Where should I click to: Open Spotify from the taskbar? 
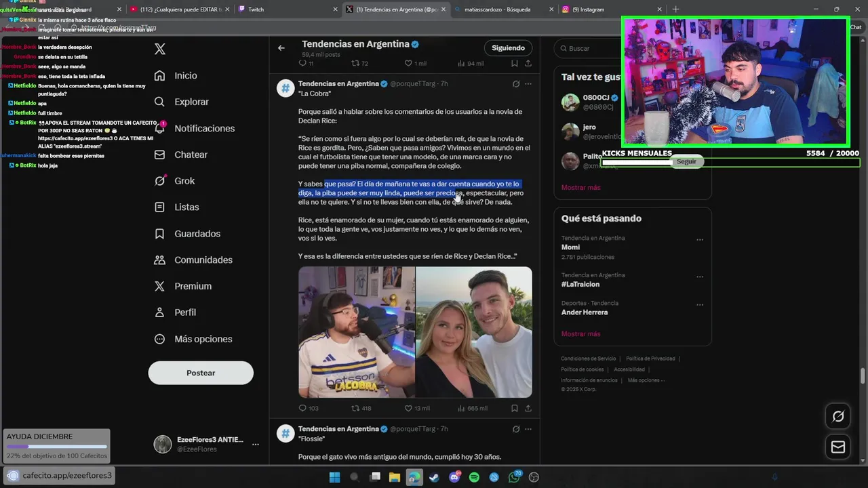point(474,477)
